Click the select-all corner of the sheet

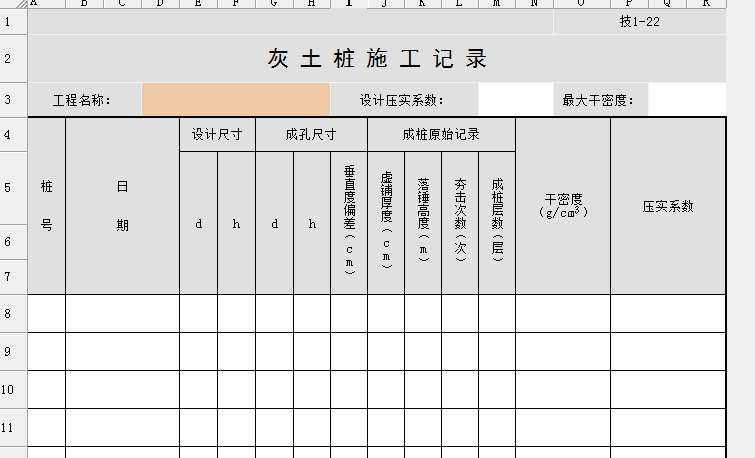[x=13, y=4]
